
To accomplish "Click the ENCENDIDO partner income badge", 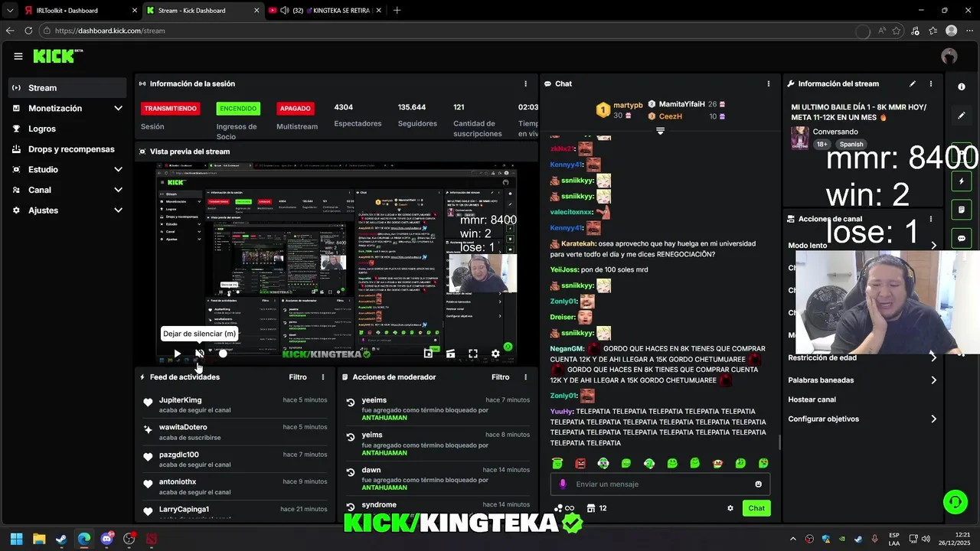I will (x=238, y=109).
